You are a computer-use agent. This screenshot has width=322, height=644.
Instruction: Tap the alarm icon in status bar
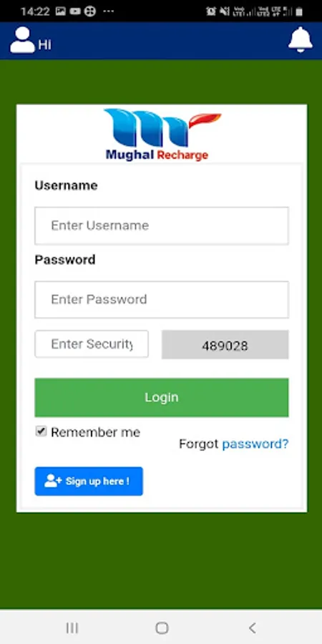pyautogui.click(x=210, y=11)
